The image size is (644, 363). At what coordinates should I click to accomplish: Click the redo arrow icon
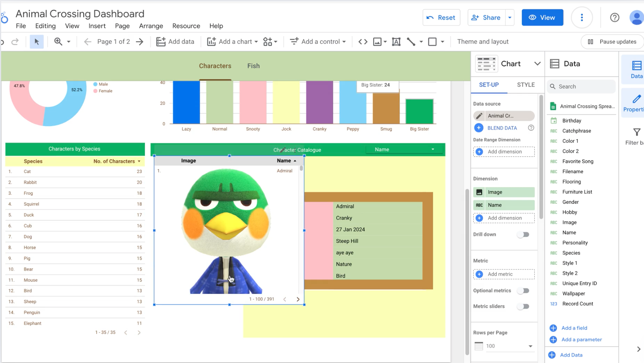coord(15,41)
